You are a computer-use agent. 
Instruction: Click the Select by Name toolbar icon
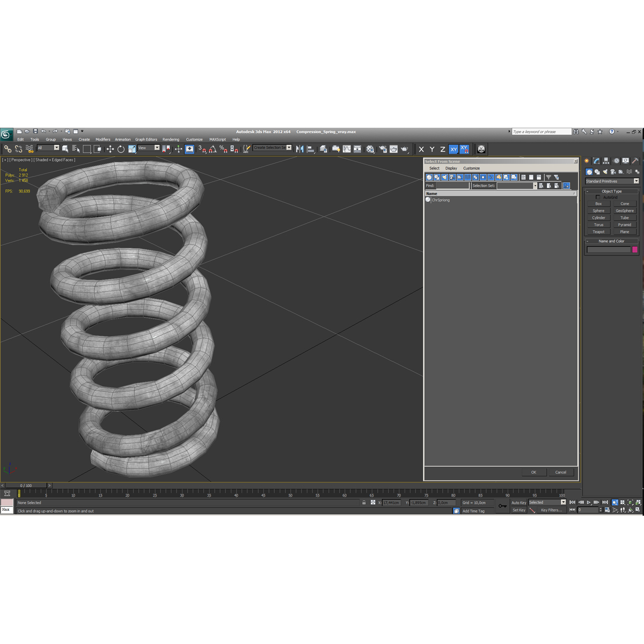point(76,149)
